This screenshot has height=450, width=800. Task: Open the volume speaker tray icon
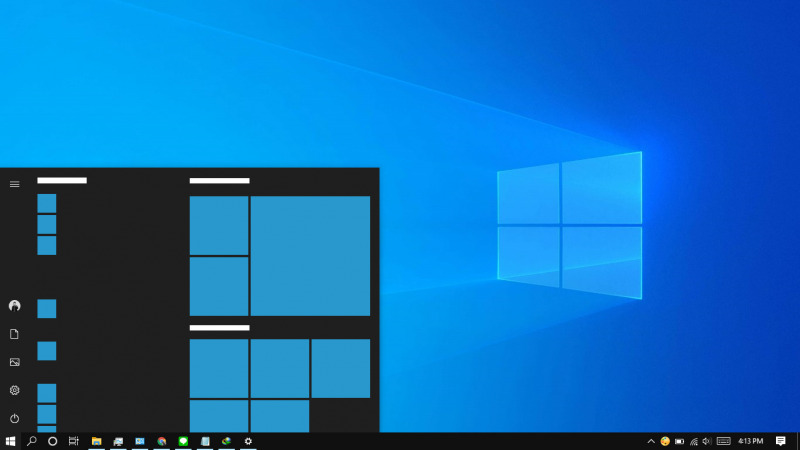tap(707, 441)
